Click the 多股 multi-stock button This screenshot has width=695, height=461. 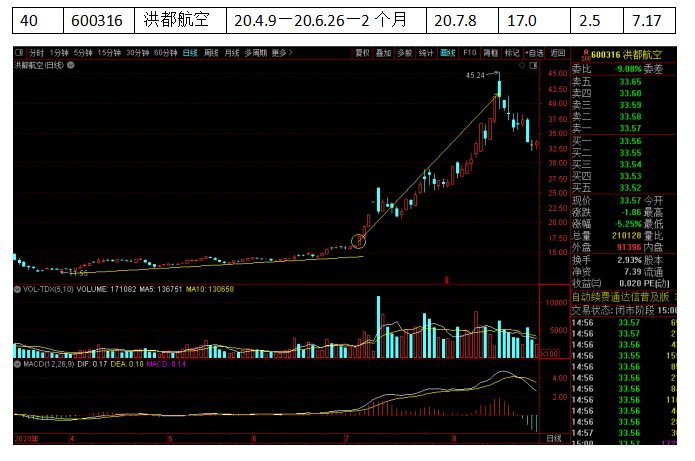click(x=405, y=53)
